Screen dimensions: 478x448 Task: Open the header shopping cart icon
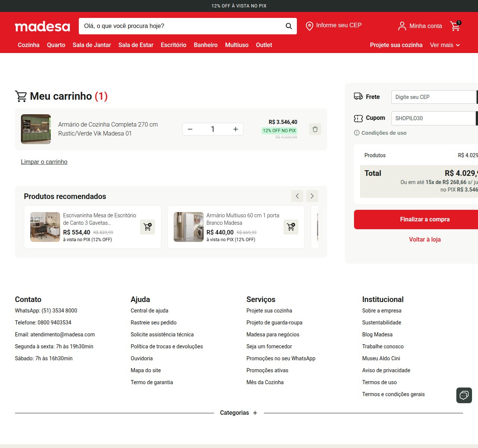pos(455,26)
